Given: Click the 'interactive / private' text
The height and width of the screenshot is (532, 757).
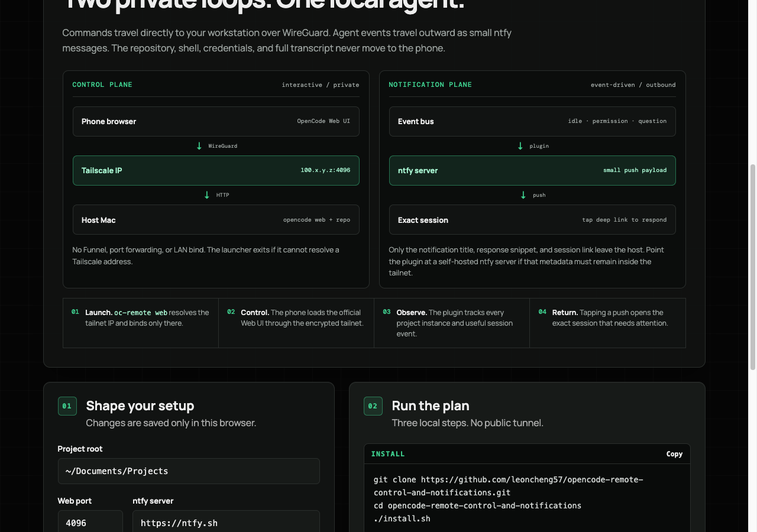Looking at the screenshot, I should coord(321,85).
